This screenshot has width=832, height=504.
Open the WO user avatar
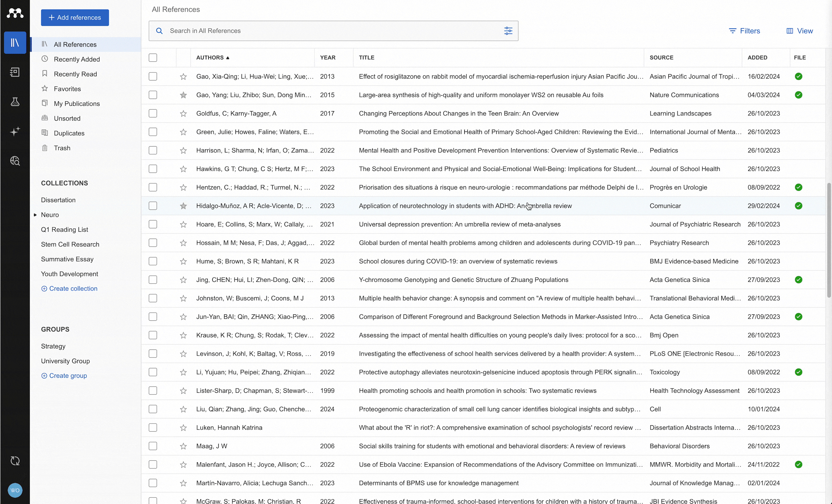[15, 490]
